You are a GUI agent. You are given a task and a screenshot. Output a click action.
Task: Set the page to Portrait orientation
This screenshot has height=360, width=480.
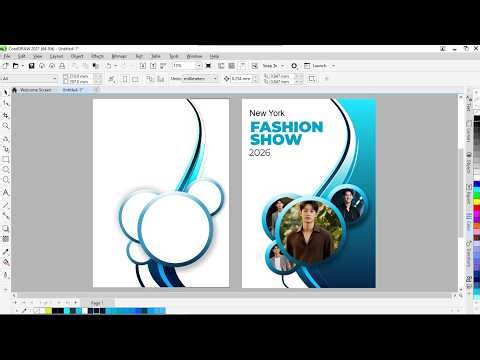pos(125,79)
